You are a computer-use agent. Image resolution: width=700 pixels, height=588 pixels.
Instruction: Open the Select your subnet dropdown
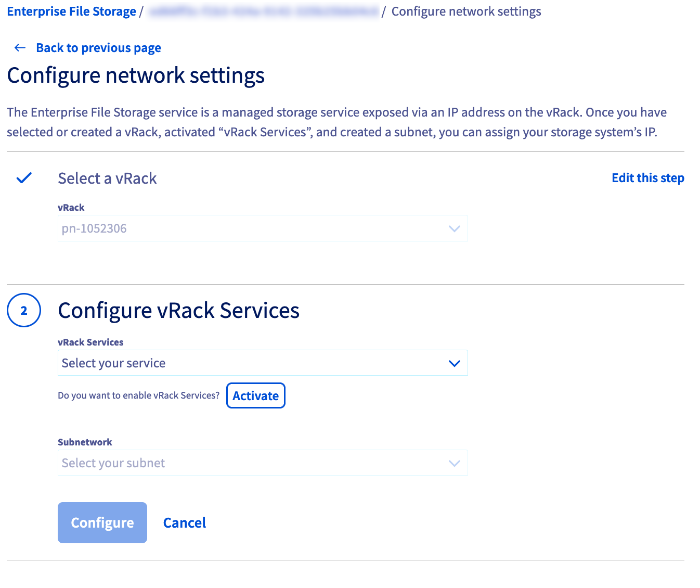[x=263, y=463]
